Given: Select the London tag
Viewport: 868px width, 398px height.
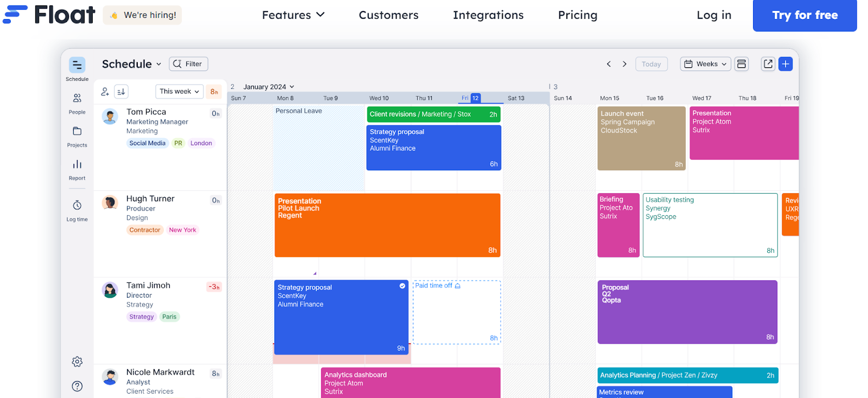Looking at the screenshot, I should click(x=201, y=143).
